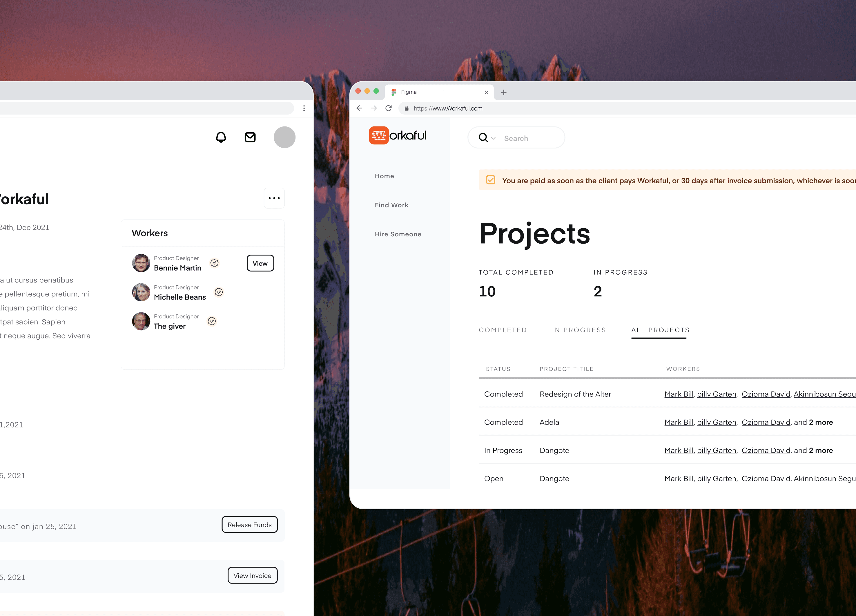Open the three-dot project options menu
The image size is (856, 616).
pos(274,198)
